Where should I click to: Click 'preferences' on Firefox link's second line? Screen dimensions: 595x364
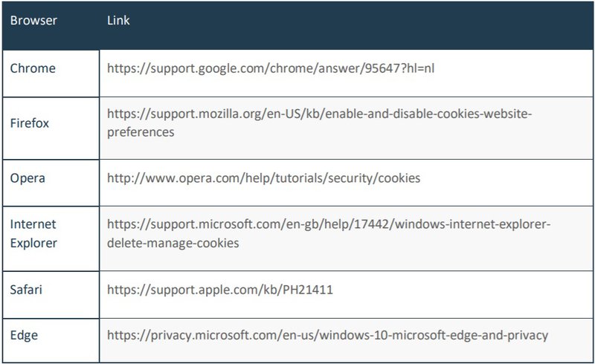(x=141, y=132)
